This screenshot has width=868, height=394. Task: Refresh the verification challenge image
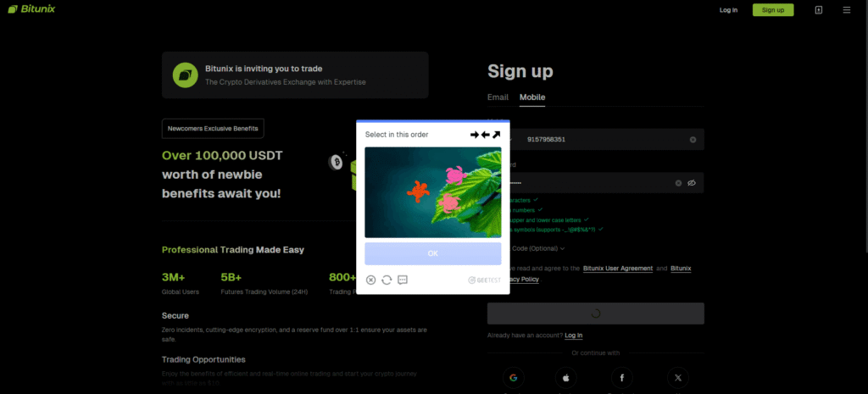click(x=387, y=280)
